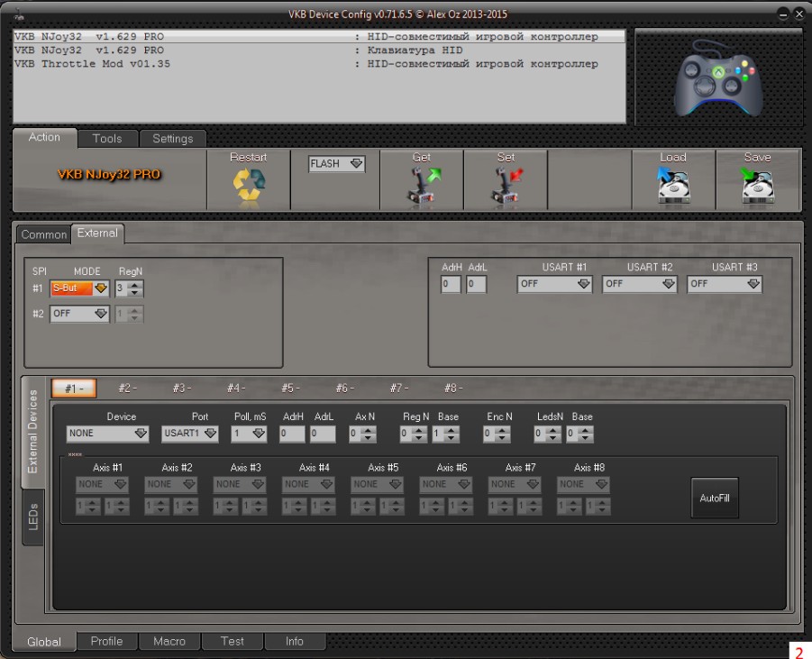
Task: Open the Axis #4 NONE dropdown
Action: 308,484
